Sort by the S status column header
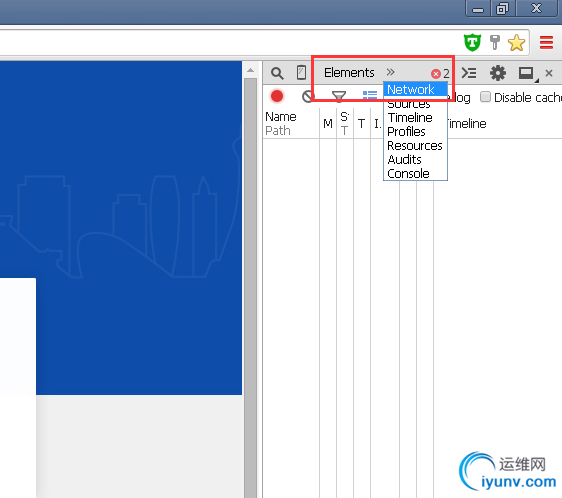The height and width of the screenshot is (498, 562). (345, 123)
